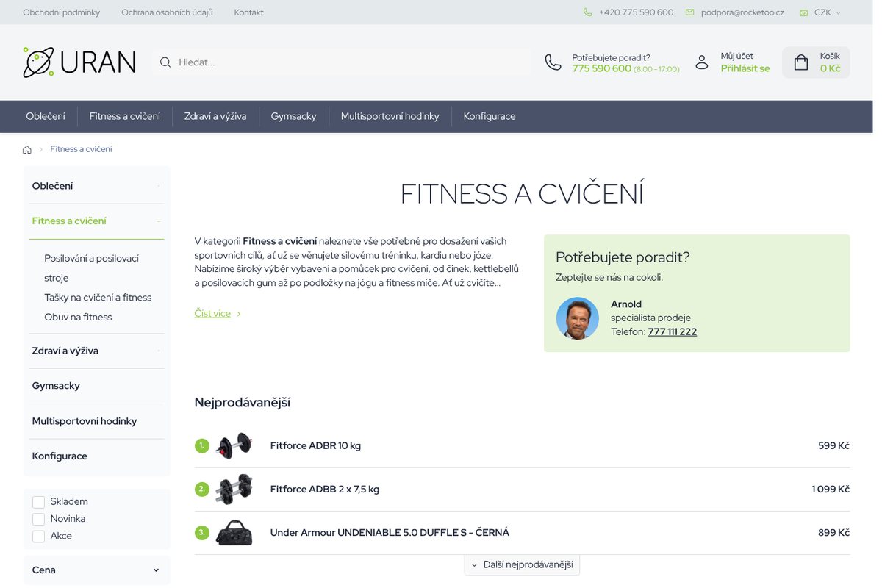
Task: Collapse Fitness a cvičení sidebar category
Action: [158, 221]
